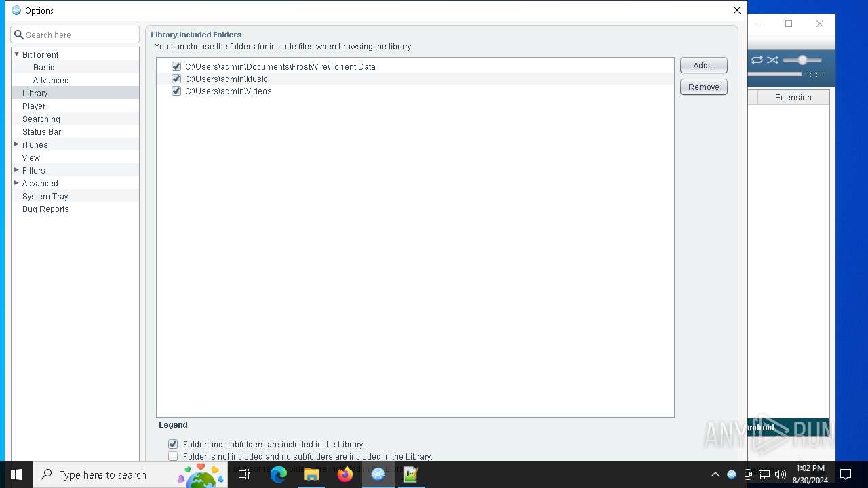Viewport: 868px width, 488px height.
Task: Select the iTunes options label
Action: (x=35, y=144)
